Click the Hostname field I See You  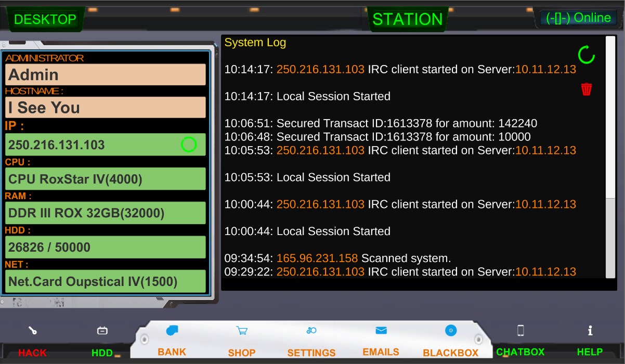pyautogui.click(x=106, y=108)
